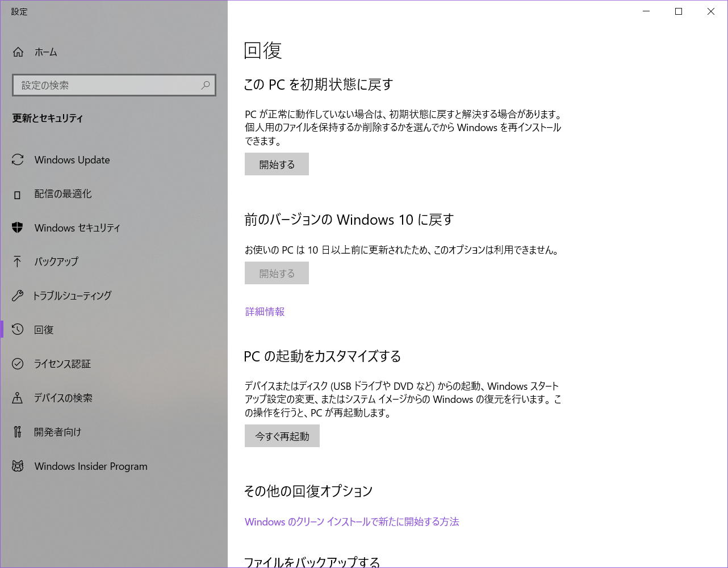728x568 pixels.
Task: Click the home icon in the sidebar
Action: [x=18, y=52]
